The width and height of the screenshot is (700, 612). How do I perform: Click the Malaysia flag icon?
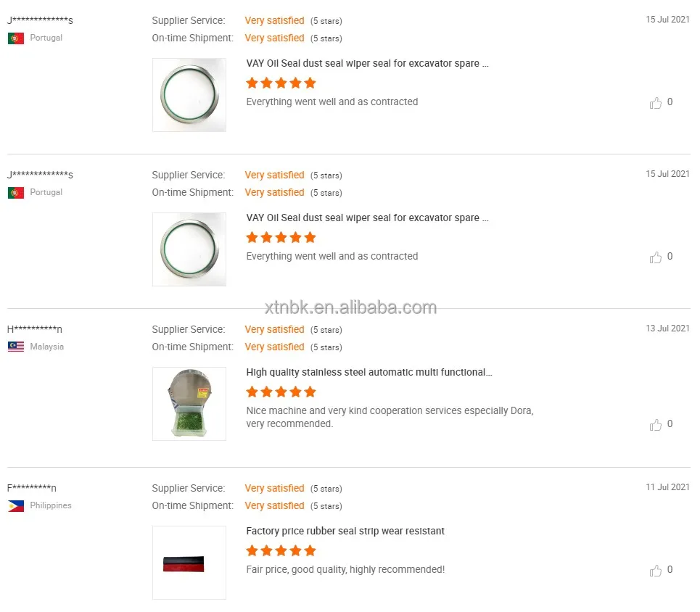click(16, 347)
